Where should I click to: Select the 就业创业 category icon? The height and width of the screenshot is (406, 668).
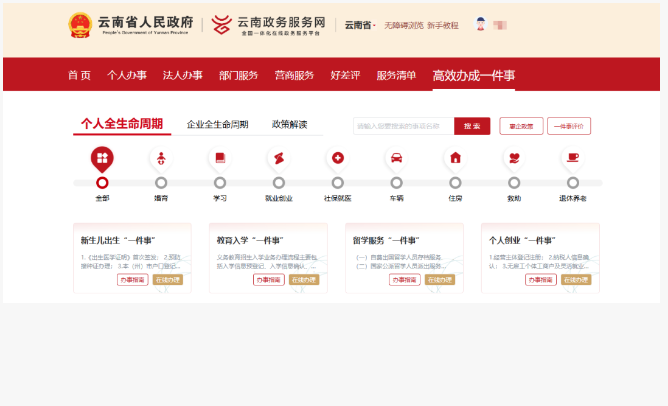point(279,158)
